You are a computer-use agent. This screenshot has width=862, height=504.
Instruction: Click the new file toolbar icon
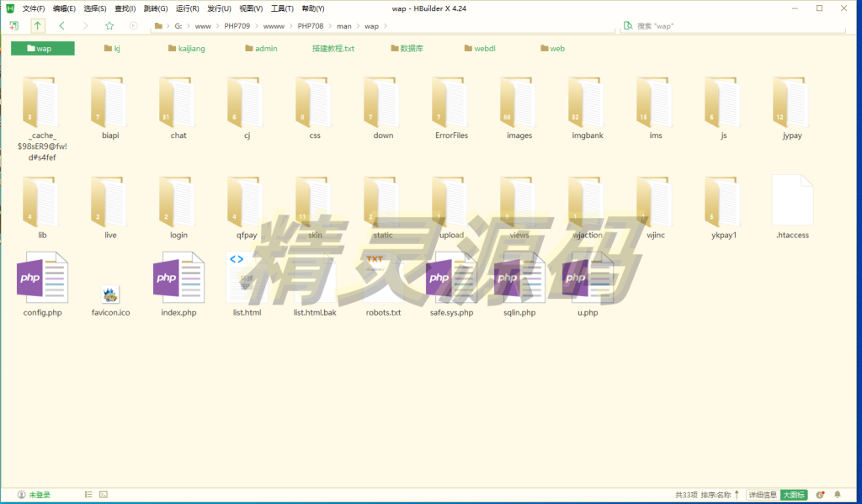[x=14, y=26]
